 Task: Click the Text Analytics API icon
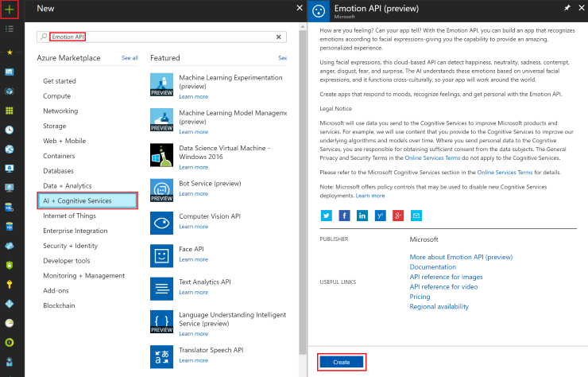point(161,289)
